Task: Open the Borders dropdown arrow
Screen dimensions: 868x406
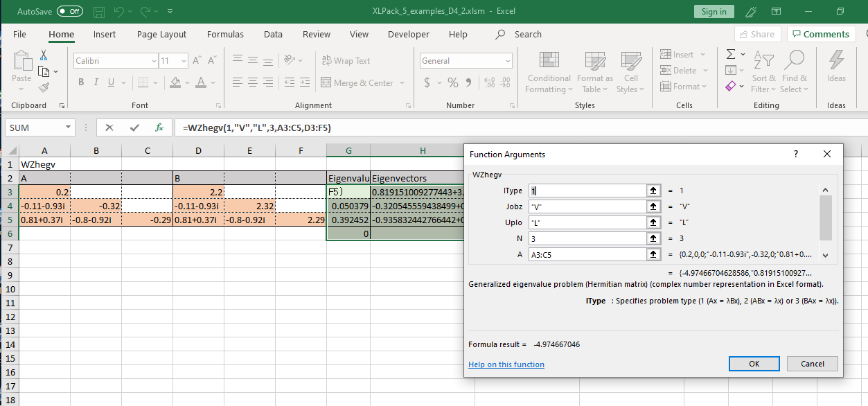Action: tap(156, 83)
